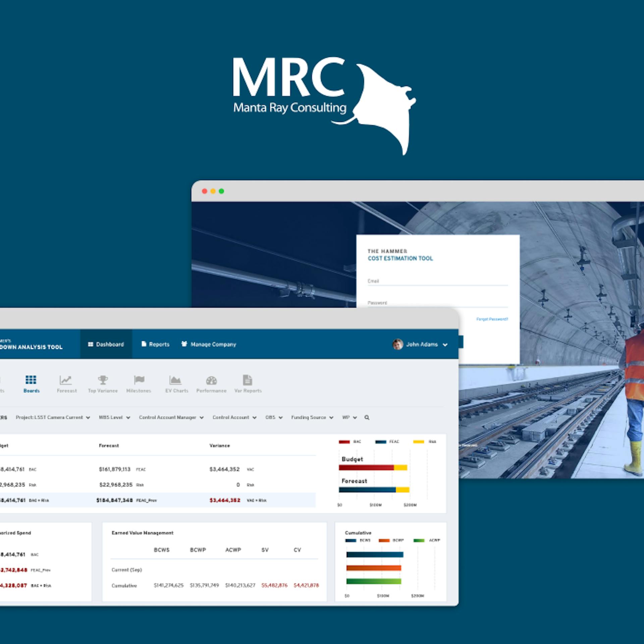Click the $161,879,113 FEAC value
This screenshot has width=644, height=644.
114,469
